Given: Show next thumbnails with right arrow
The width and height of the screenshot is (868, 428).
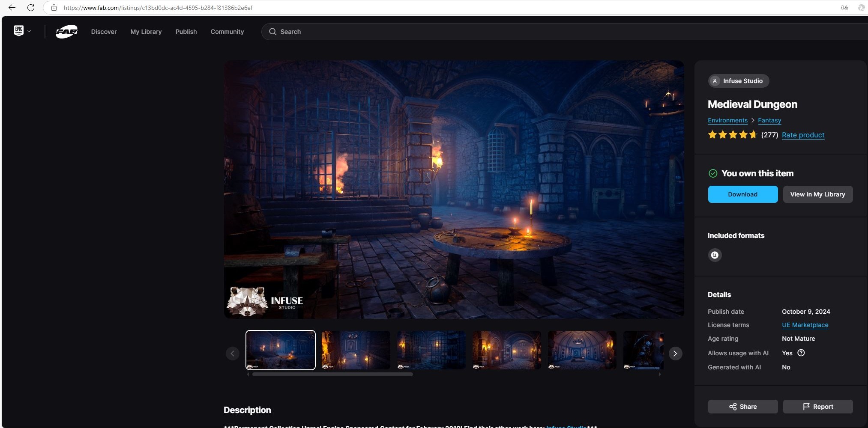Looking at the screenshot, I should 675,354.
